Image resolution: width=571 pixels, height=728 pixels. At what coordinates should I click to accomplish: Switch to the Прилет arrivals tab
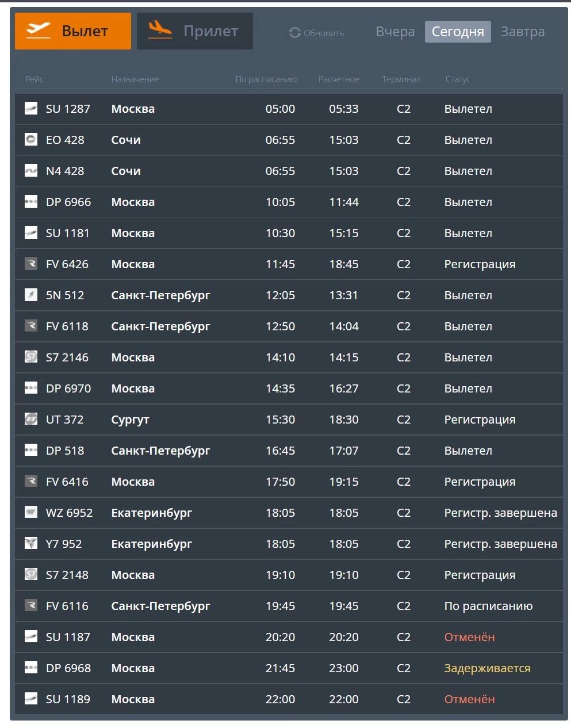click(195, 31)
